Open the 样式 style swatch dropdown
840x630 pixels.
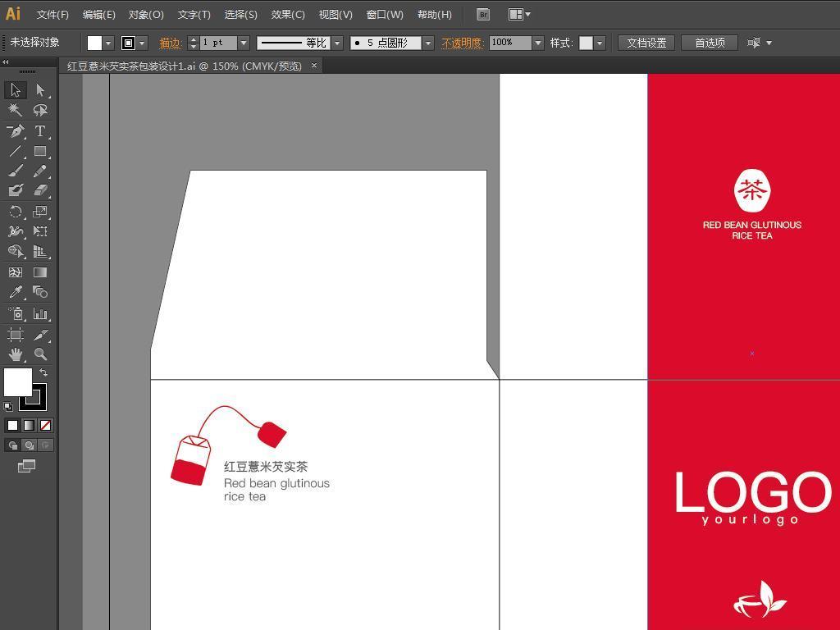(x=600, y=43)
